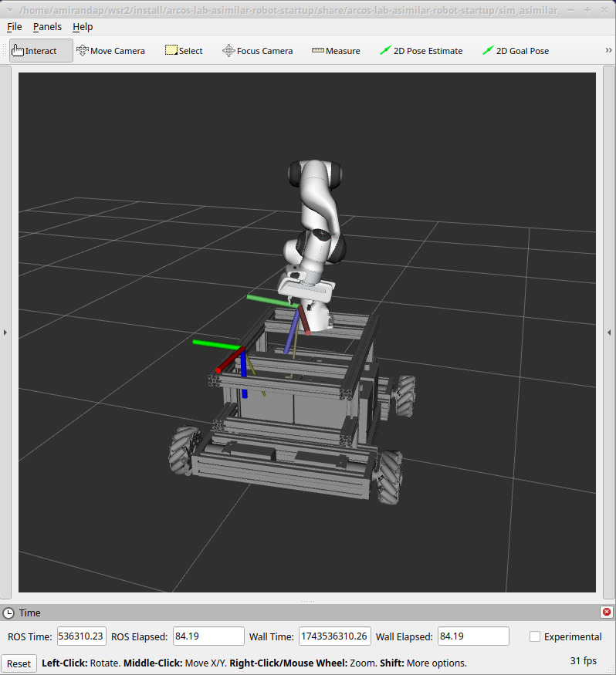
Task: Click the Wall Time value field
Action: point(334,636)
